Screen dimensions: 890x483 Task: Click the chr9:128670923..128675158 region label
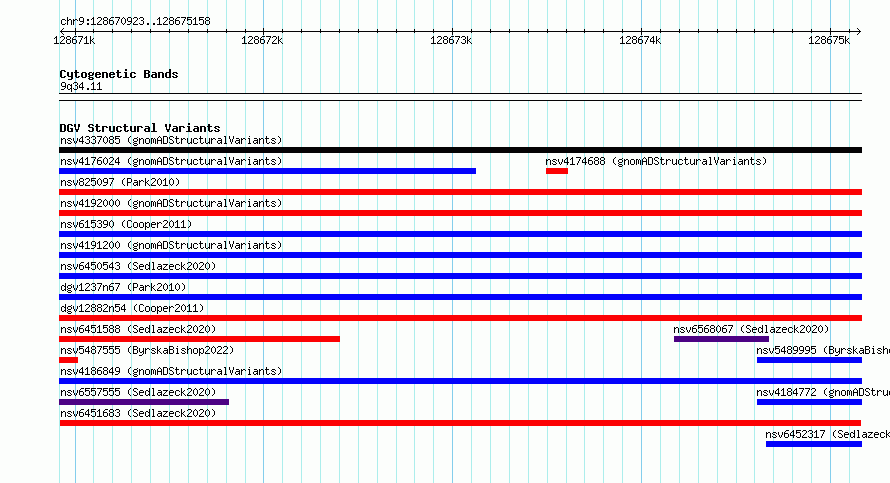pyautogui.click(x=135, y=21)
